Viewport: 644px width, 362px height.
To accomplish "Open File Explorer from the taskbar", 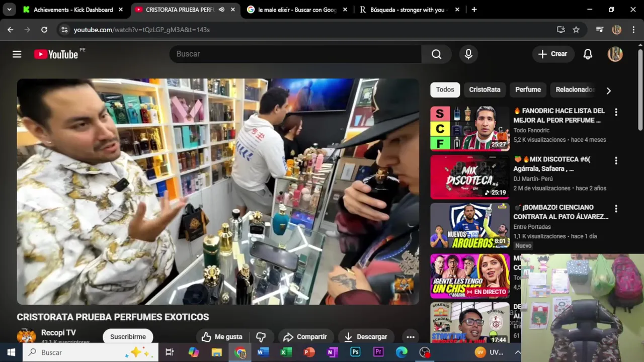I will 217,352.
